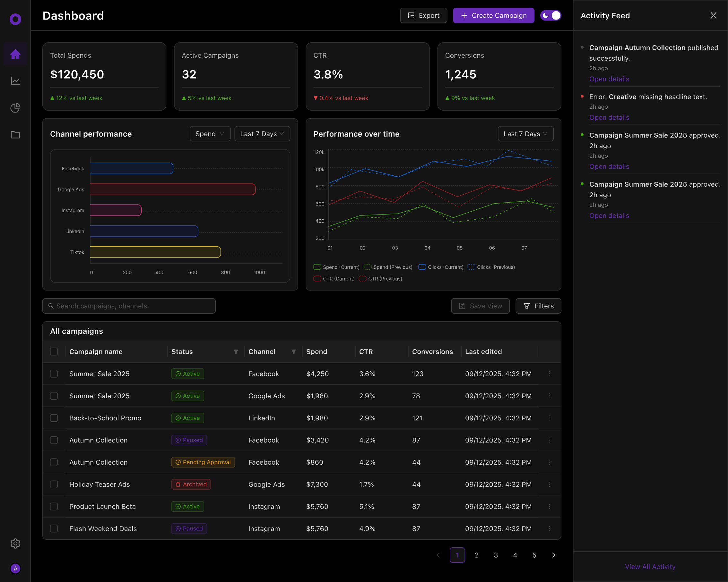
Task: Toggle the Clicks (Current) legend swatch
Action: (422, 267)
